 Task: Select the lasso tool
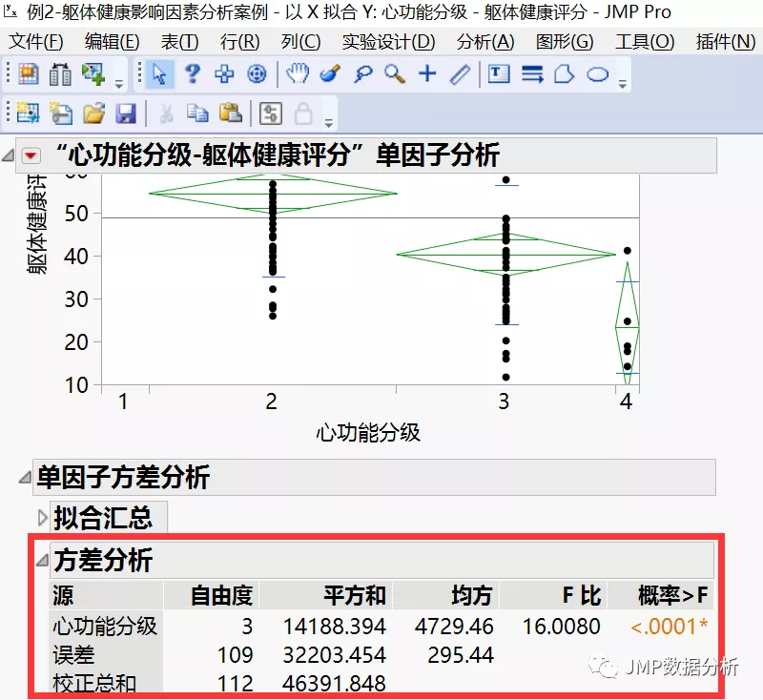[x=362, y=74]
